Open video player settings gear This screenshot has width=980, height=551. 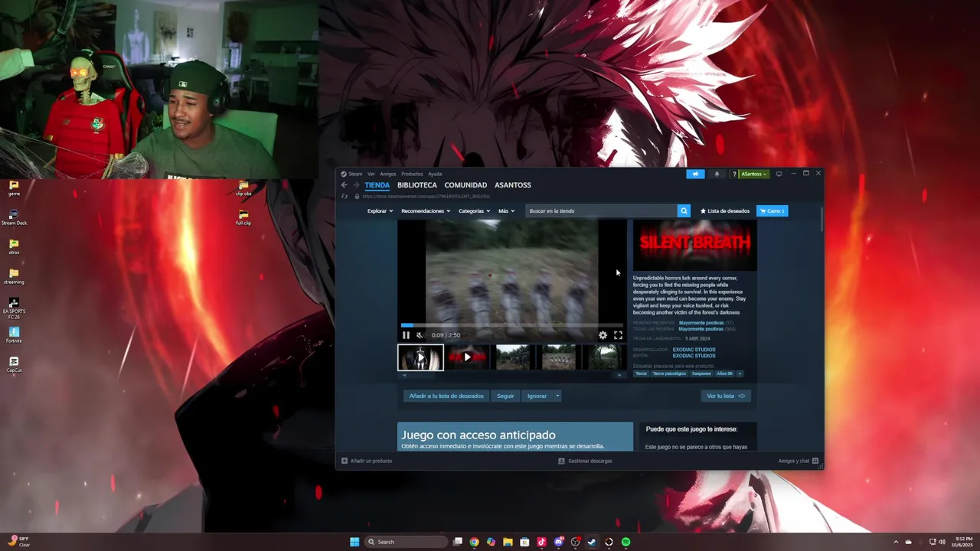pyautogui.click(x=603, y=335)
